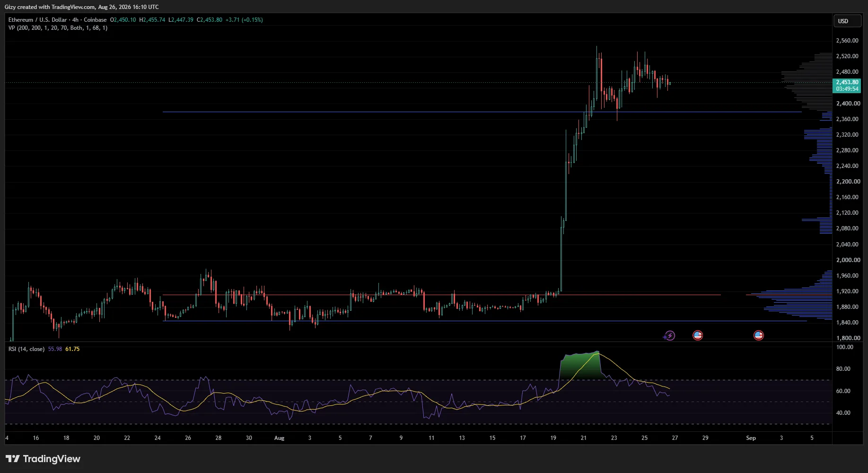The height and width of the screenshot is (473, 868).
Task: Click the header text 'Gizy created with TradingView.com'
Action: click(50, 7)
